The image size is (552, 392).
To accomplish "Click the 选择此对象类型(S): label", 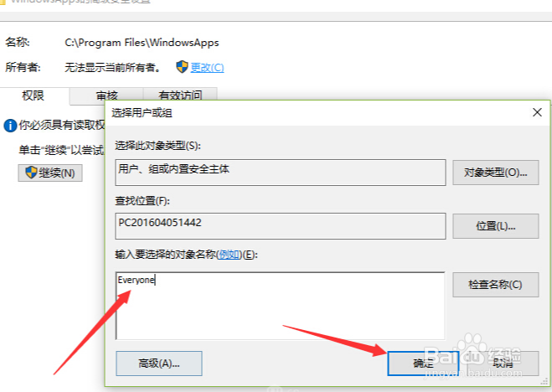I will click(x=157, y=146).
